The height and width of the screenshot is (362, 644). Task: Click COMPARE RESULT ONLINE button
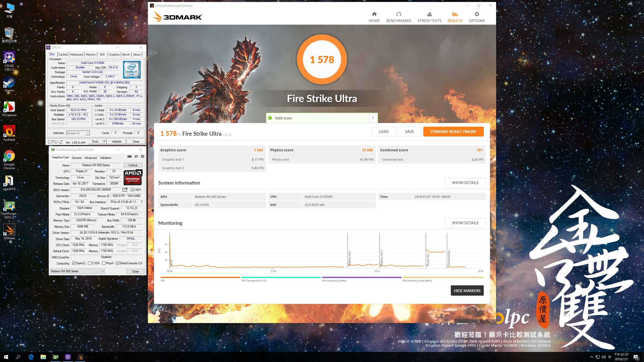453,131
